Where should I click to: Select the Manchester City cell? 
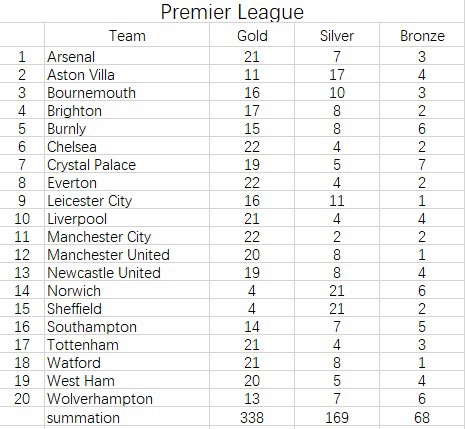(x=127, y=236)
